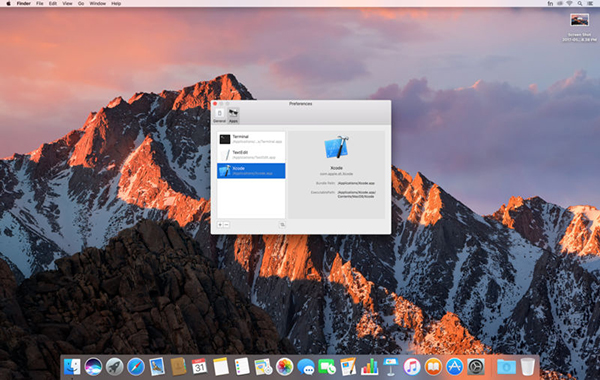Open the Screen Shot file thumbnail on desktop

[579, 20]
